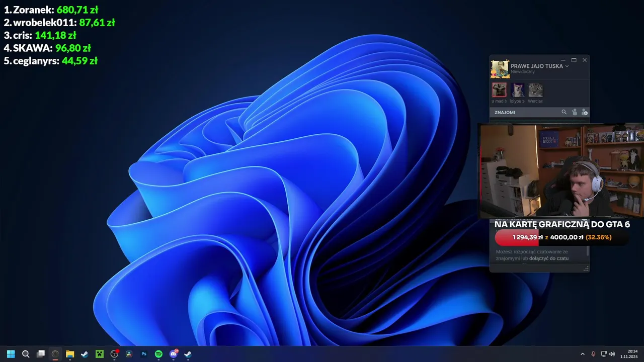Click the friends window resize grip

click(x=586, y=269)
